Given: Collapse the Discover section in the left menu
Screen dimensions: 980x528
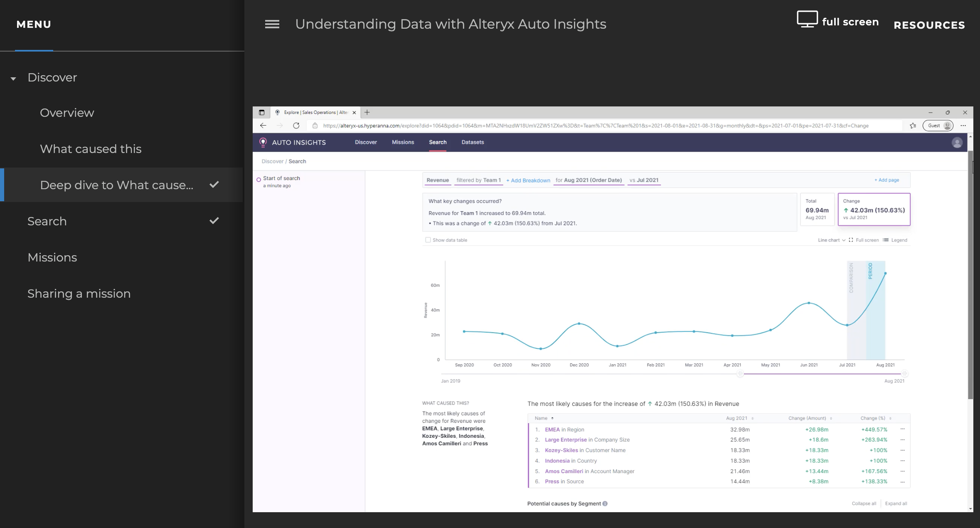Looking at the screenshot, I should (14, 78).
